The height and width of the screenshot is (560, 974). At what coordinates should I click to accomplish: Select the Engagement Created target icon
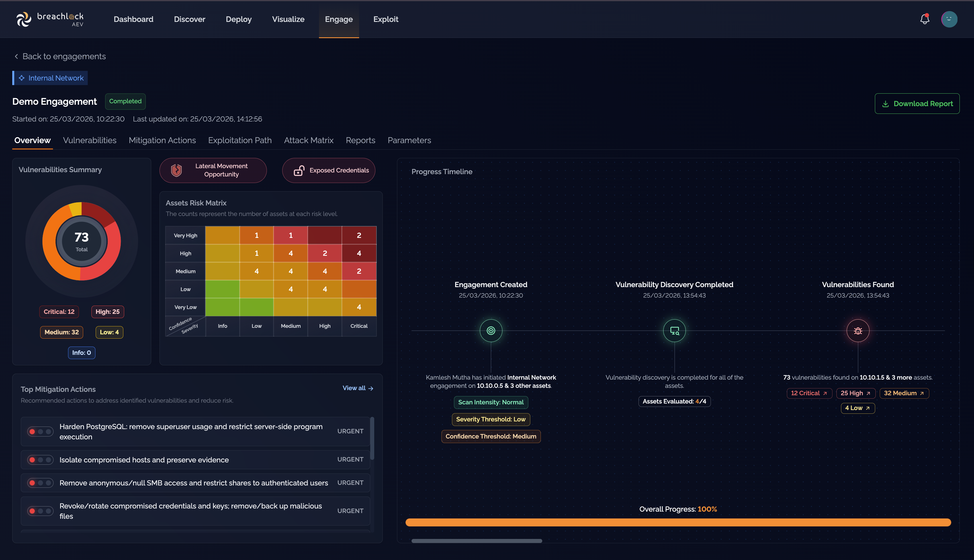[491, 330]
